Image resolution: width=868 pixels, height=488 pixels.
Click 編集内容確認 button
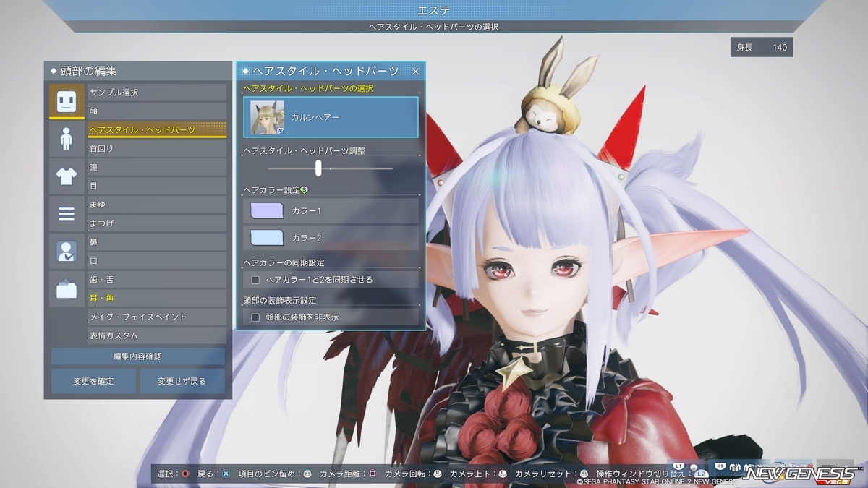tap(137, 356)
